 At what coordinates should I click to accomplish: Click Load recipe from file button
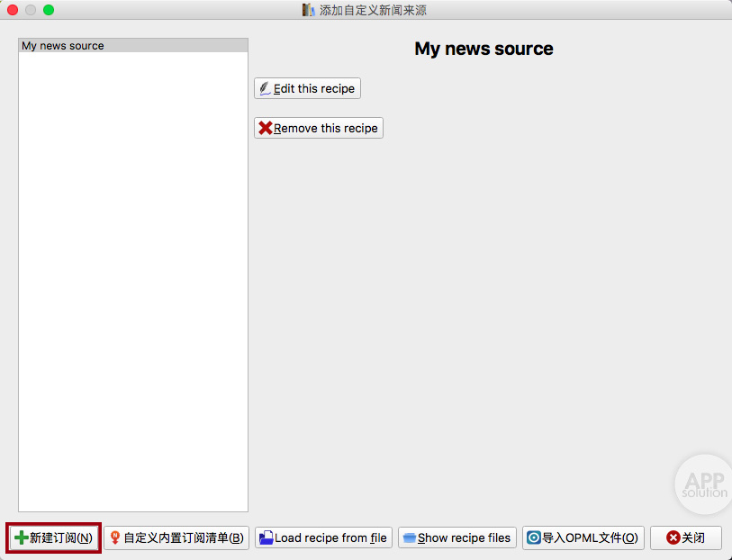click(x=323, y=537)
